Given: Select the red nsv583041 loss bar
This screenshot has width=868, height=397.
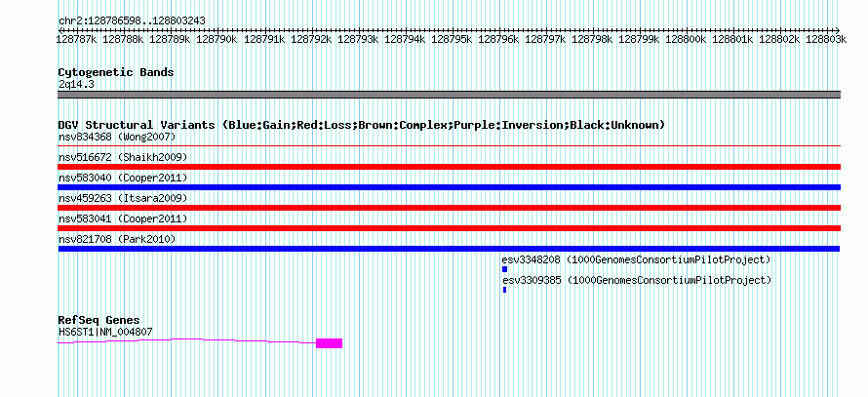Looking at the screenshot, I should coord(449,228).
